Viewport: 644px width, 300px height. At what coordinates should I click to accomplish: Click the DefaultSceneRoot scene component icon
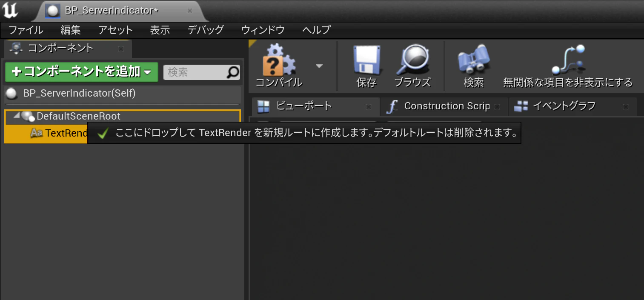[28, 116]
